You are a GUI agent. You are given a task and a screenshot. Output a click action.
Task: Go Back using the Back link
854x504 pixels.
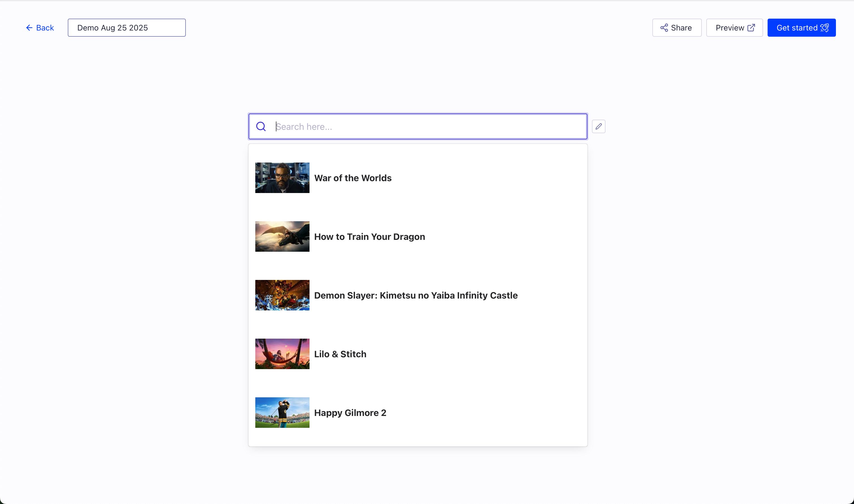point(40,28)
